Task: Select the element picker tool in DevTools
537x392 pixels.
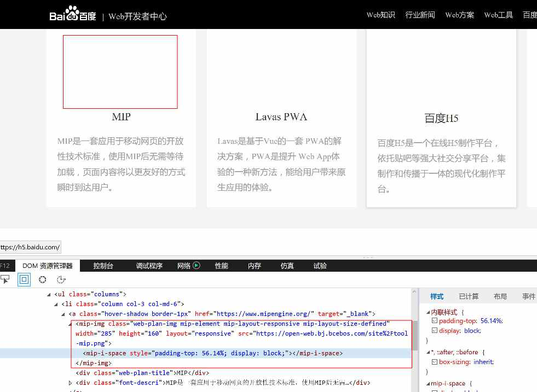Action: click(x=5, y=279)
